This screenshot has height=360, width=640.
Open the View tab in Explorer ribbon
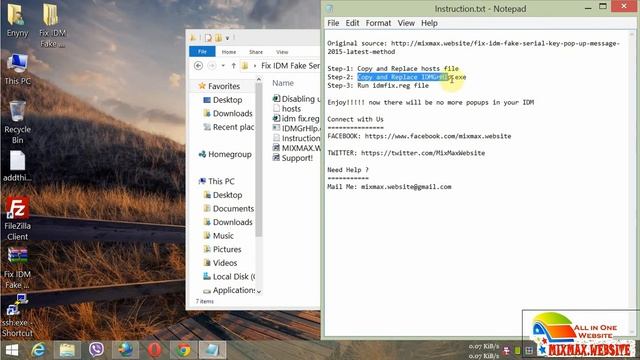[x=282, y=52]
